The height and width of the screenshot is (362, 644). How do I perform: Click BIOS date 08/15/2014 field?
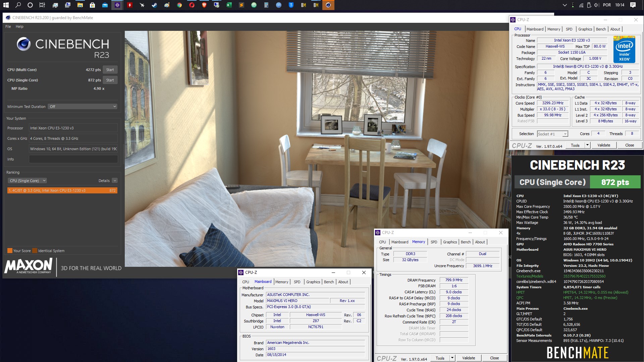coord(315,355)
